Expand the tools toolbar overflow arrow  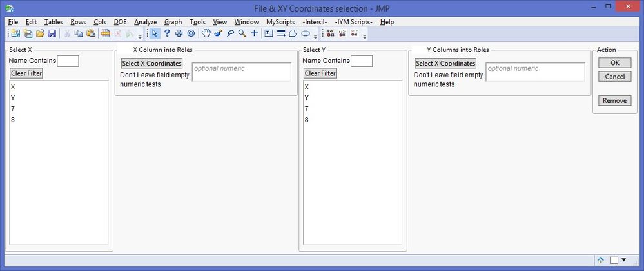(315, 37)
